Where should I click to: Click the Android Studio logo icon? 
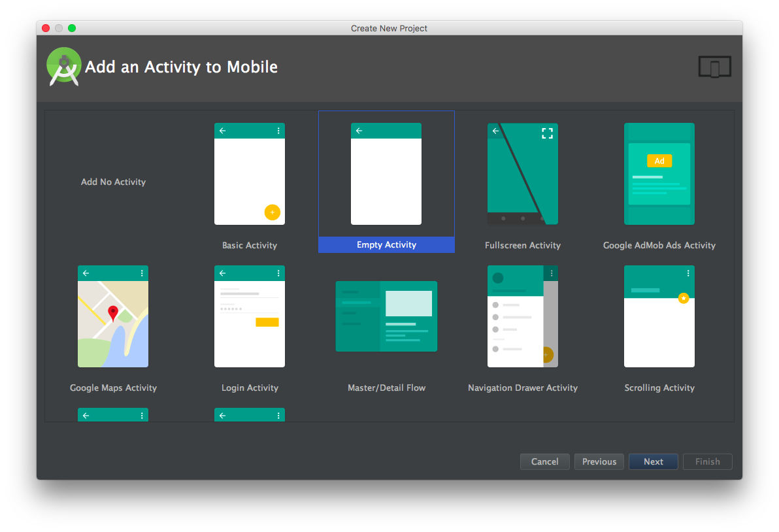tap(63, 67)
